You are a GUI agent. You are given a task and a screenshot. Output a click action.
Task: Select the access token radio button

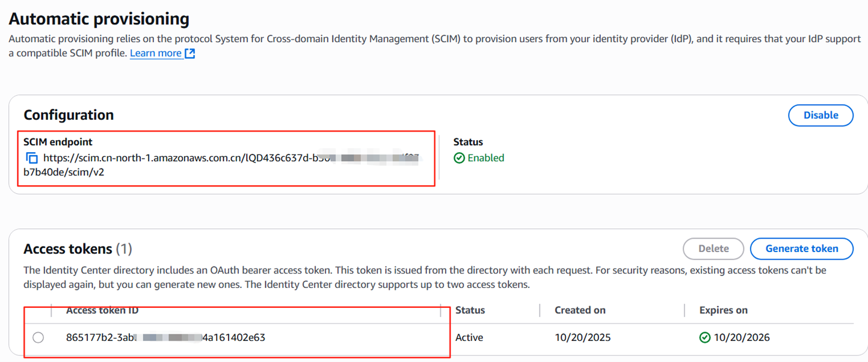click(x=38, y=338)
